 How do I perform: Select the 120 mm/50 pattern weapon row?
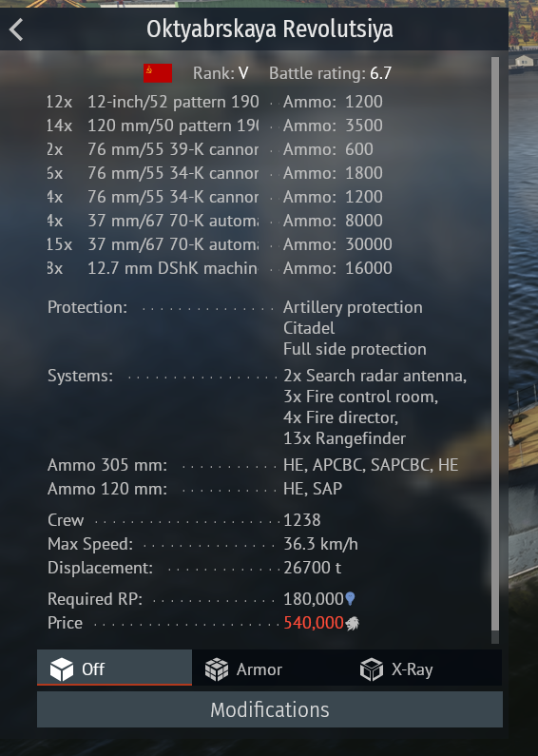[x=215, y=126]
